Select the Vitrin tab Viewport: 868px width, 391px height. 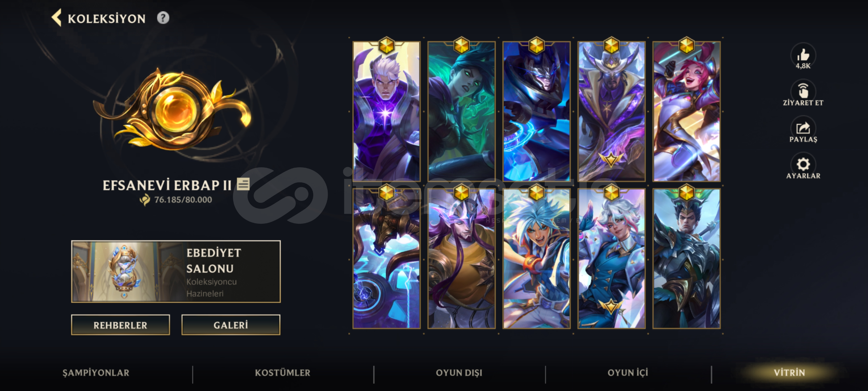coord(789,373)
